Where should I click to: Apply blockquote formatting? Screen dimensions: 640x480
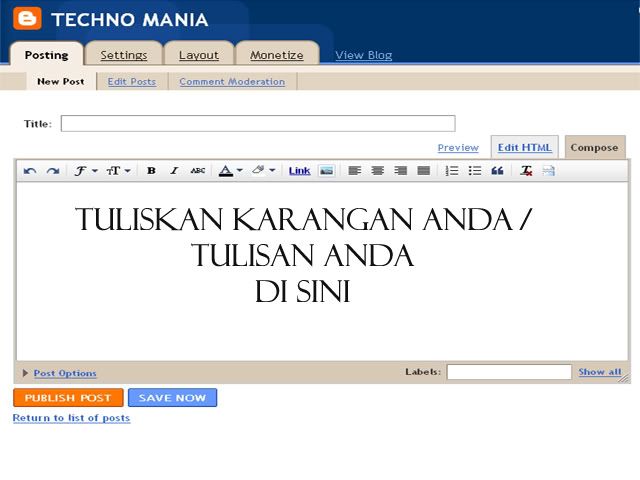pyautogui.click(x=497, y=171)
